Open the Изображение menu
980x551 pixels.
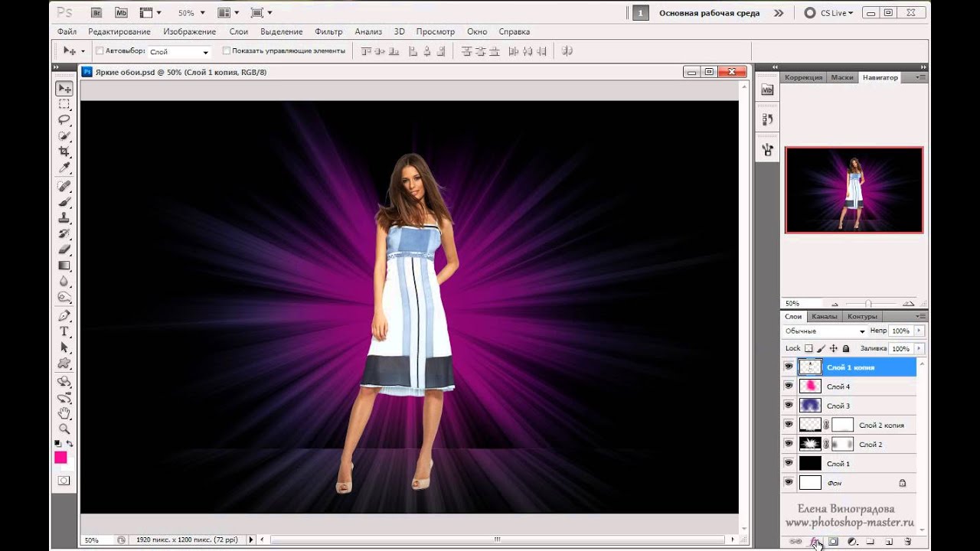pos(189,32)
